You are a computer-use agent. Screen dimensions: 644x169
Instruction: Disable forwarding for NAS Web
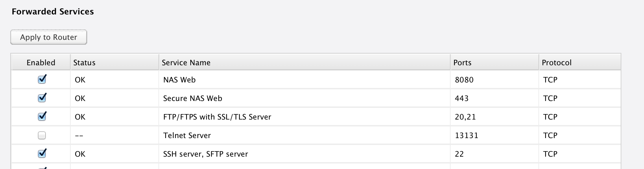pos(42,79)
